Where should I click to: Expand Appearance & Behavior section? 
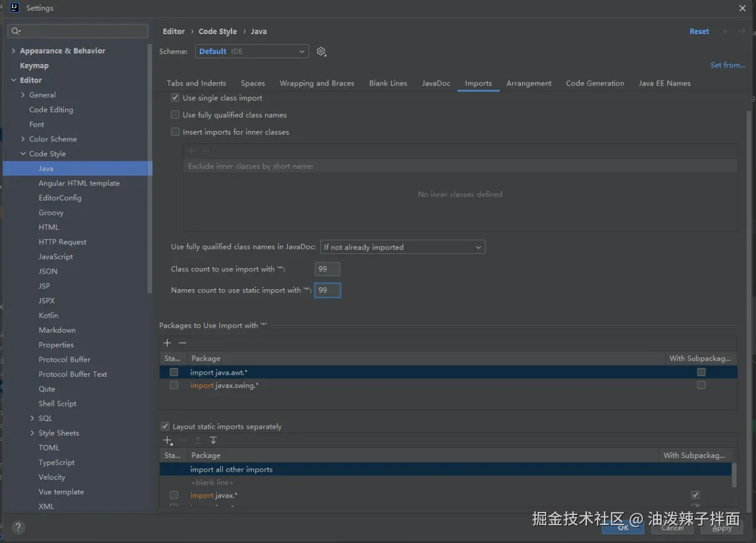click(13, 51)
